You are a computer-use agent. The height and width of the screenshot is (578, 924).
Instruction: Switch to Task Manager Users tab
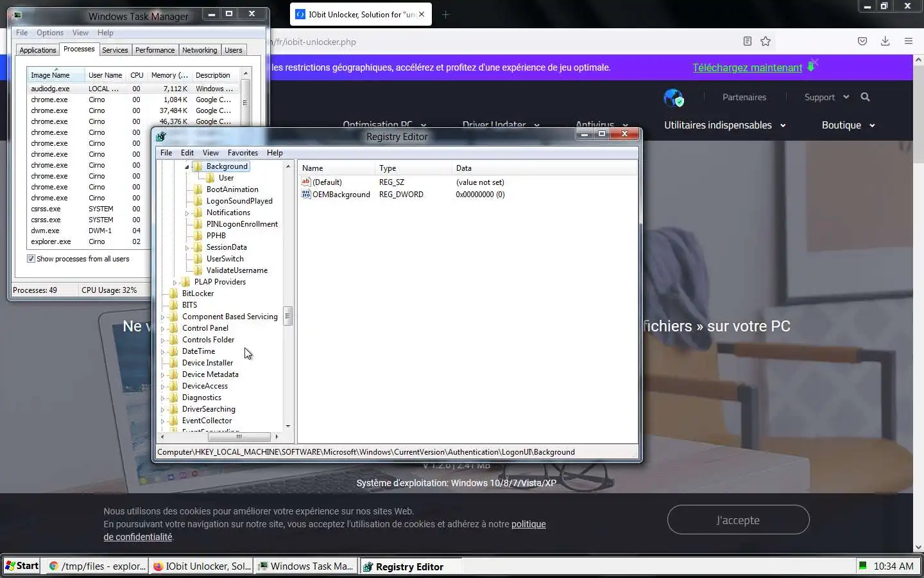[234, 50]
